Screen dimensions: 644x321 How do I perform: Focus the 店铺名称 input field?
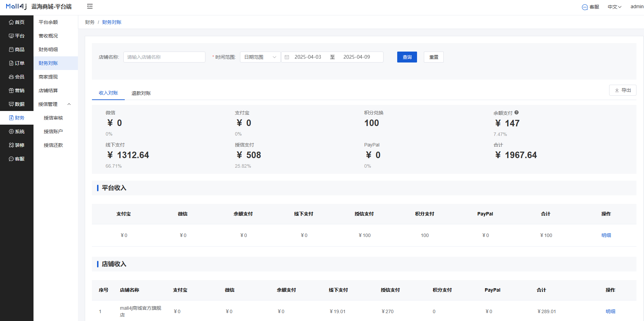[x=164, y=57]
